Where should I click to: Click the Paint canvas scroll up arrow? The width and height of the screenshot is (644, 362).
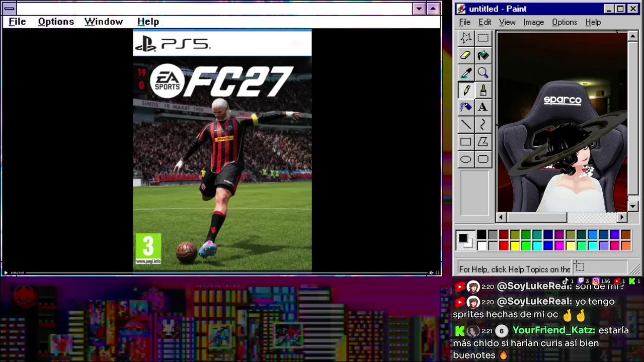click(633, 36)
